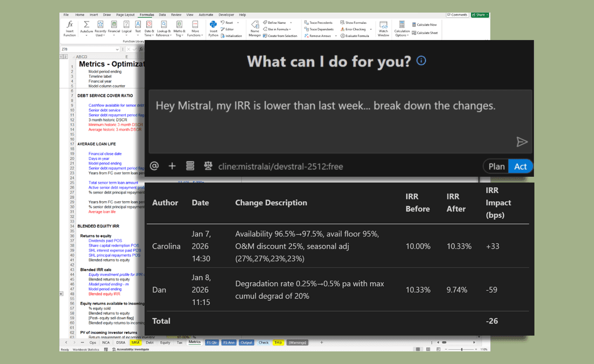Open the Text functions library
This screenshot has width=594, height=364.
pyautogui.click(x=138, y=27)
